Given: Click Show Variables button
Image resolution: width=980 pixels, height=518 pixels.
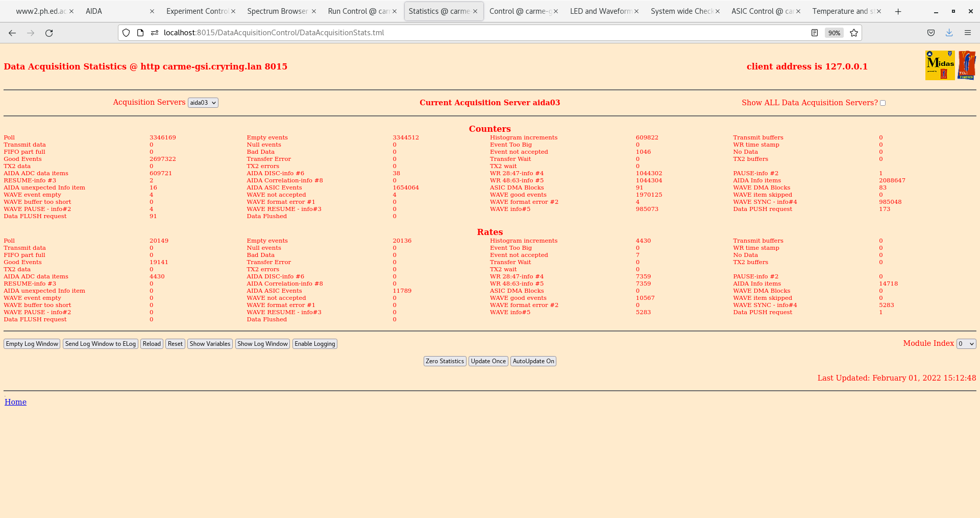Looking at the screenshot, I should tap(210, 344).
